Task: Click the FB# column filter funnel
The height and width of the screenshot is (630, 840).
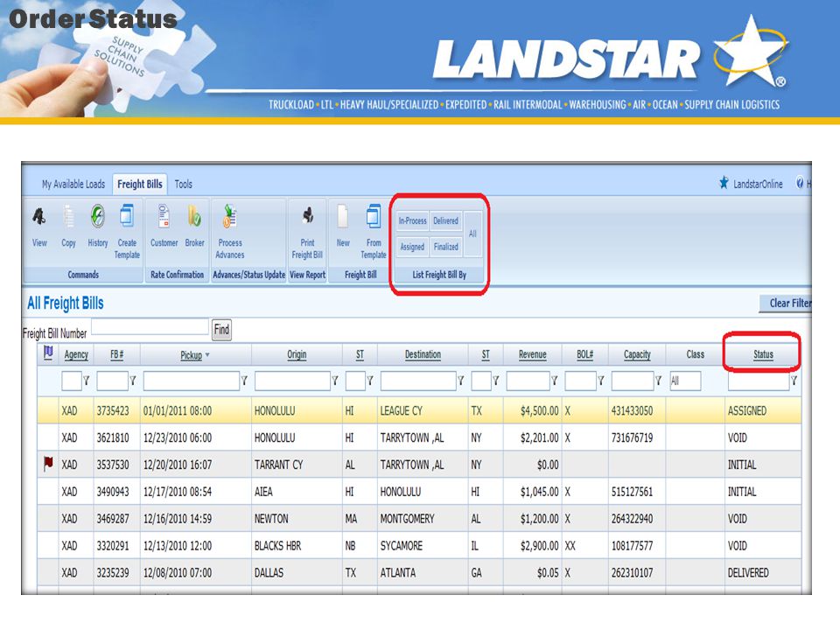Action: click(133, 381)
